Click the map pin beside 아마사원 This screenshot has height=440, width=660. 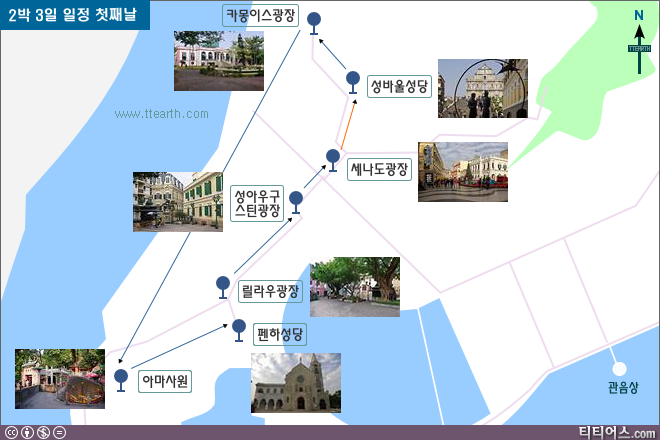click(x=121, y=380)
